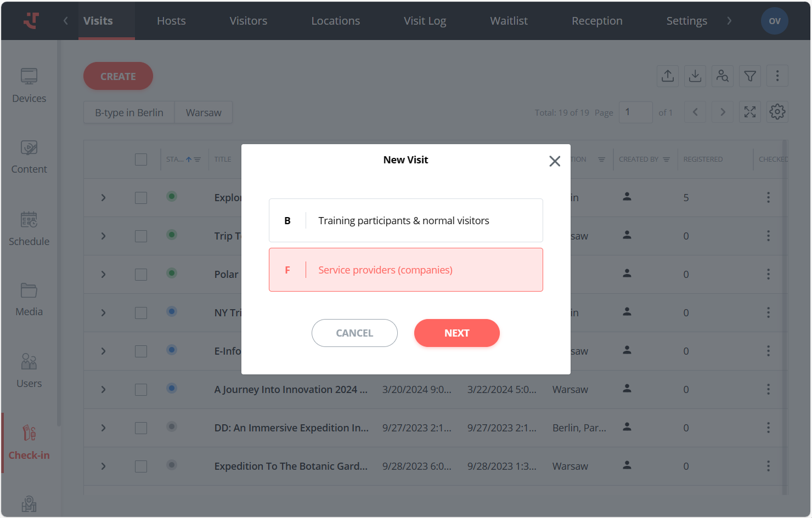This screenshot has height=518, width=812.
Task: Open row menu for Expedition To The Botanic Garden
Action: click(x=768, y=466)
